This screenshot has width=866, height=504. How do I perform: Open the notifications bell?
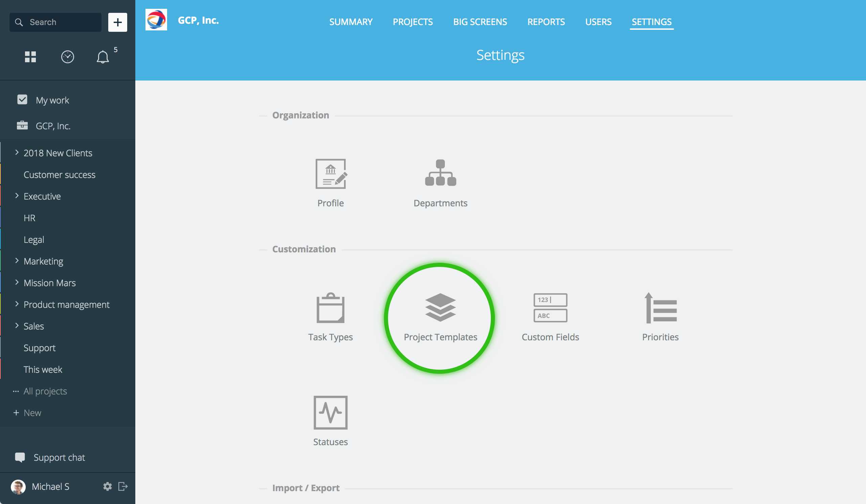102,57
